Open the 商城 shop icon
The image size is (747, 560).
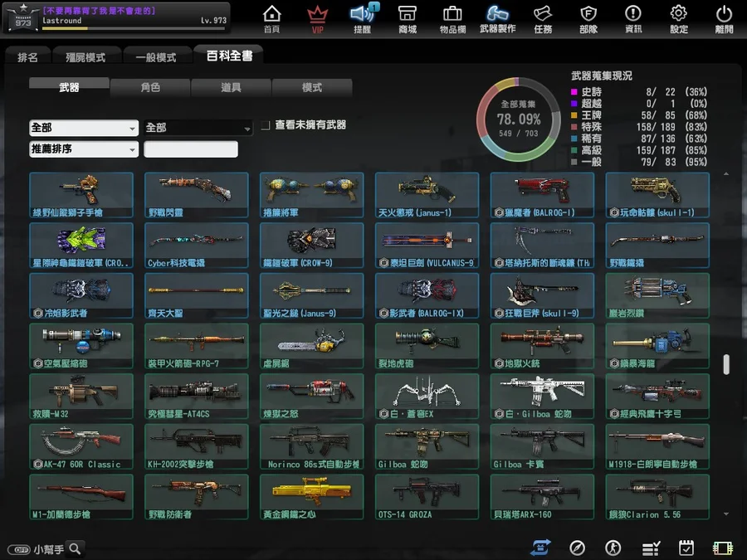tap(408, 18)
